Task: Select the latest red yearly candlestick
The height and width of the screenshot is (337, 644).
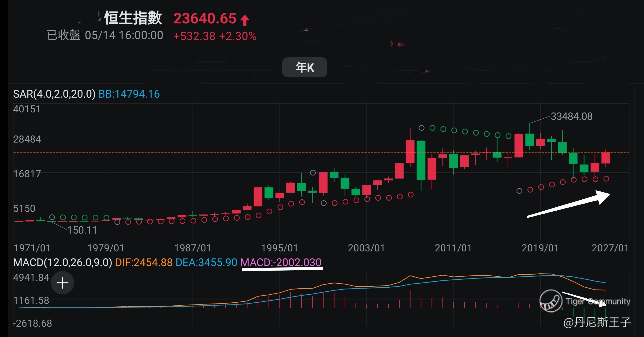Action: tap(606, 158)
